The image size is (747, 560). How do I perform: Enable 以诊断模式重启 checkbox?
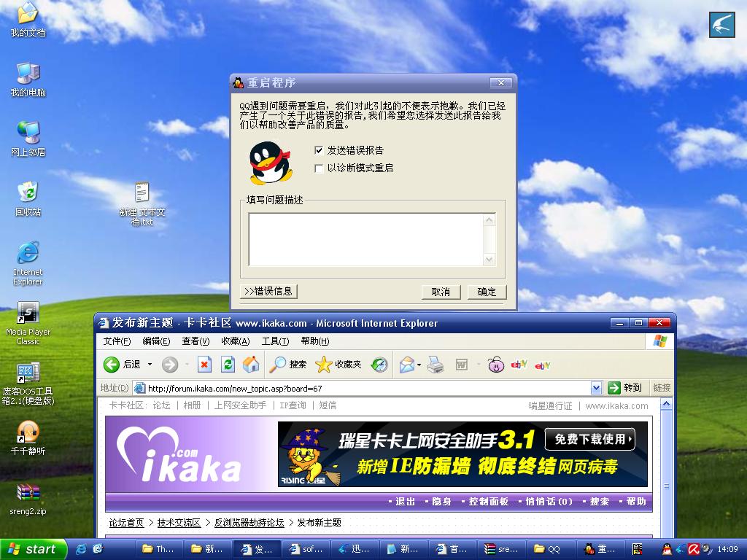319,168
